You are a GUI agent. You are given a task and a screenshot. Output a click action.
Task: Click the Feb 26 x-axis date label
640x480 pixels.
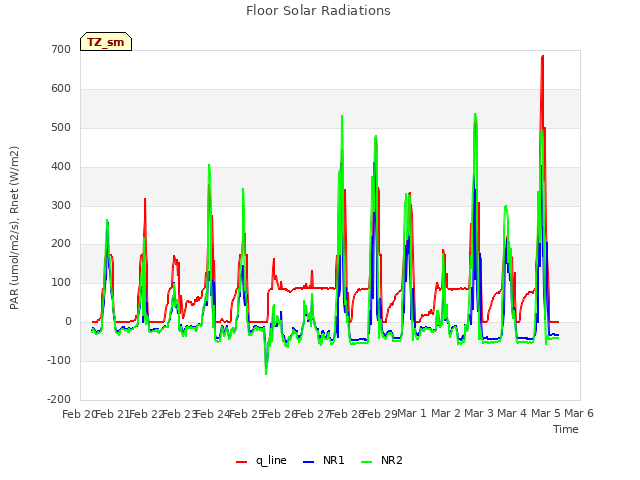pyautogui.click(x=279, y=414)
